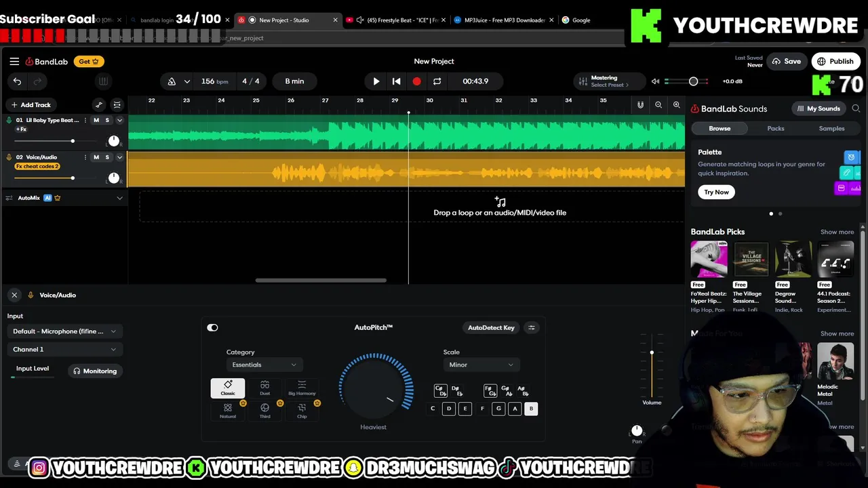Publish the project

(x=835, y=61)
